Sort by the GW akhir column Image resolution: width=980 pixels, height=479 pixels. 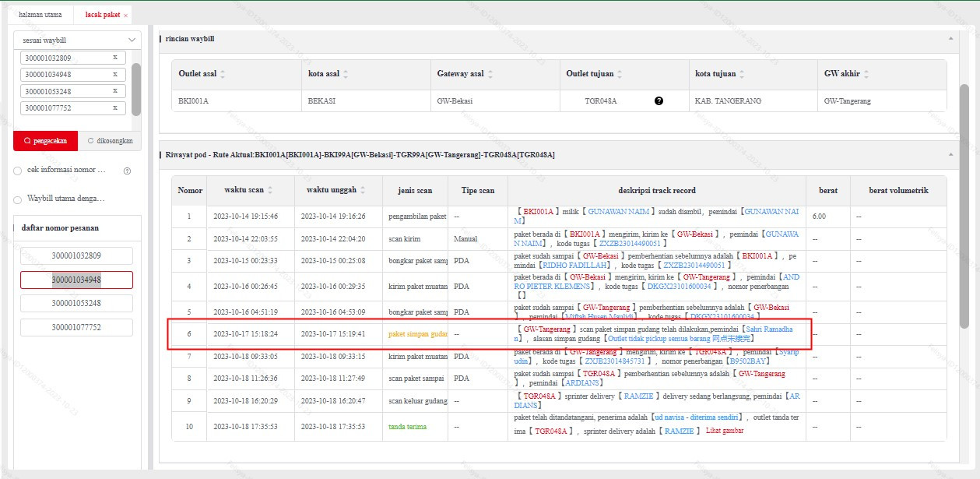point(866,74)
